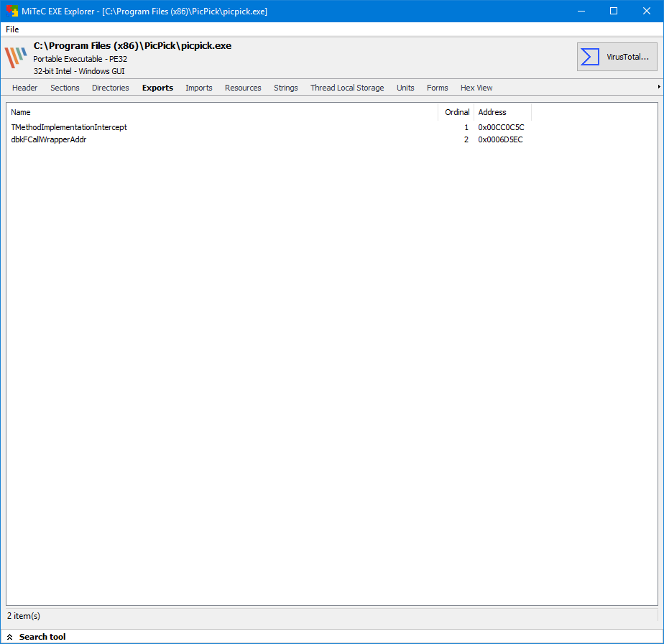664x644 pixels.
Task: Switch to the Header tab
Action: (x=24, y=88)
